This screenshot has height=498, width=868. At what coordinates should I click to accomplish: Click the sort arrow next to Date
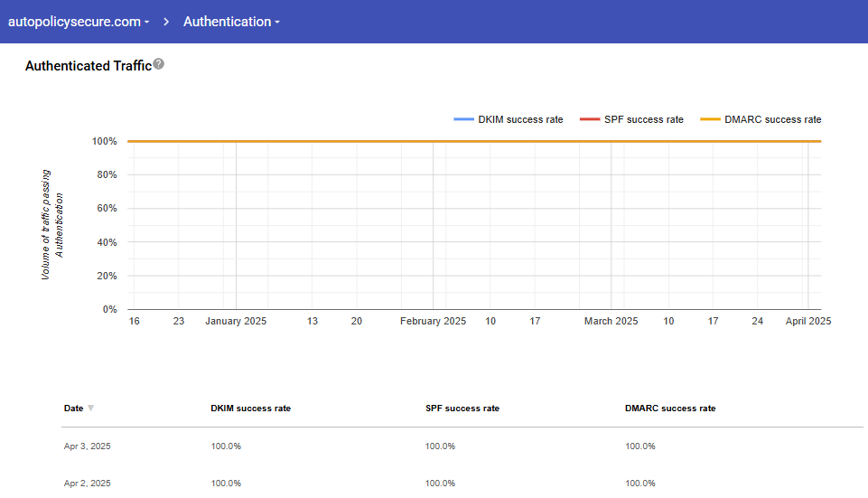click(90, 409)
